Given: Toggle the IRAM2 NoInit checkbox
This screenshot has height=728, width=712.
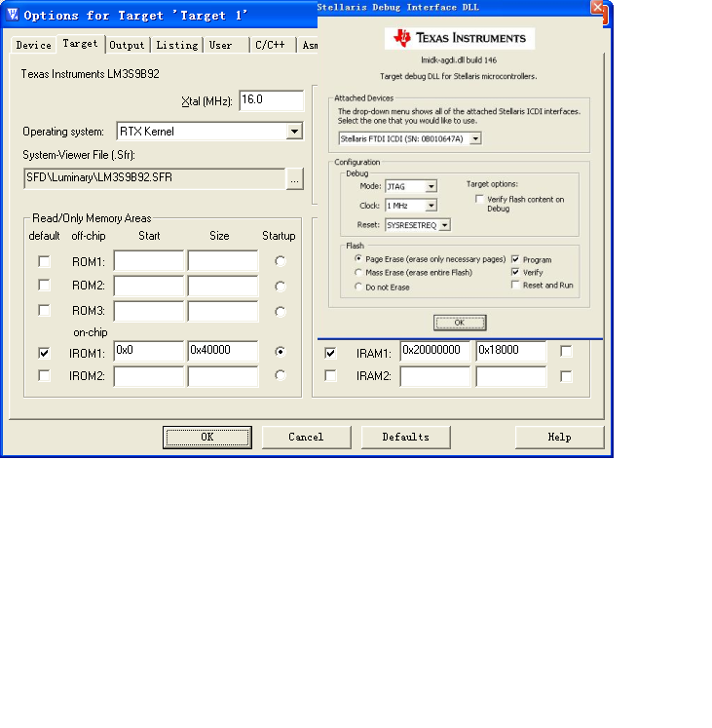Looking at the screenshot, I should tap(566, 376).
